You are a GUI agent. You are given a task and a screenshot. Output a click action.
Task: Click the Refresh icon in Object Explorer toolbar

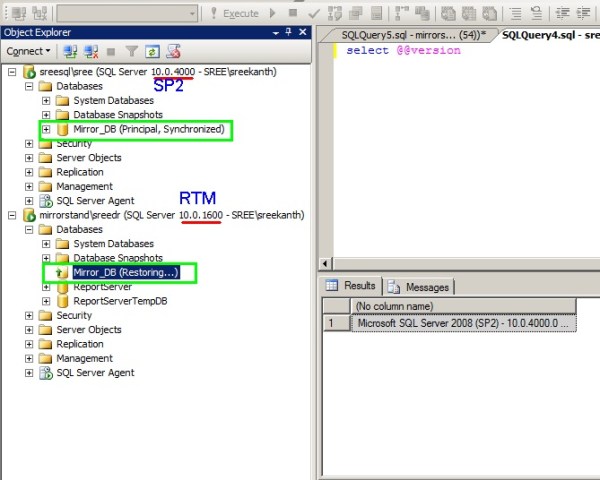[151, 51]
